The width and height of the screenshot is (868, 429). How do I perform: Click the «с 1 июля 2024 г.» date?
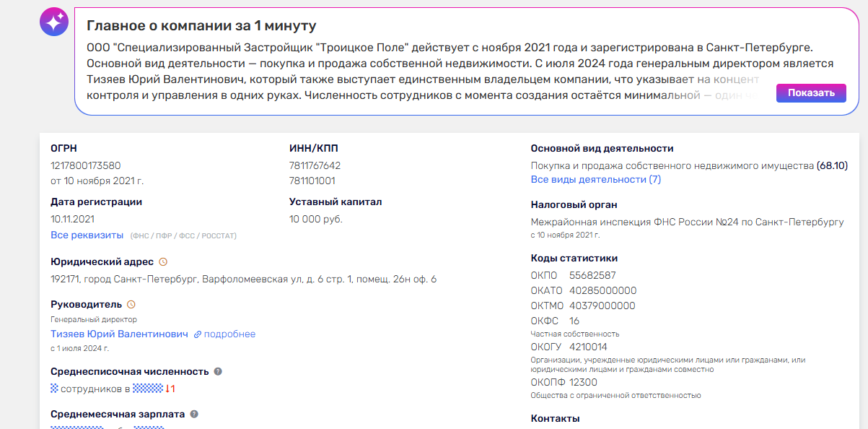tap(79, 348)
